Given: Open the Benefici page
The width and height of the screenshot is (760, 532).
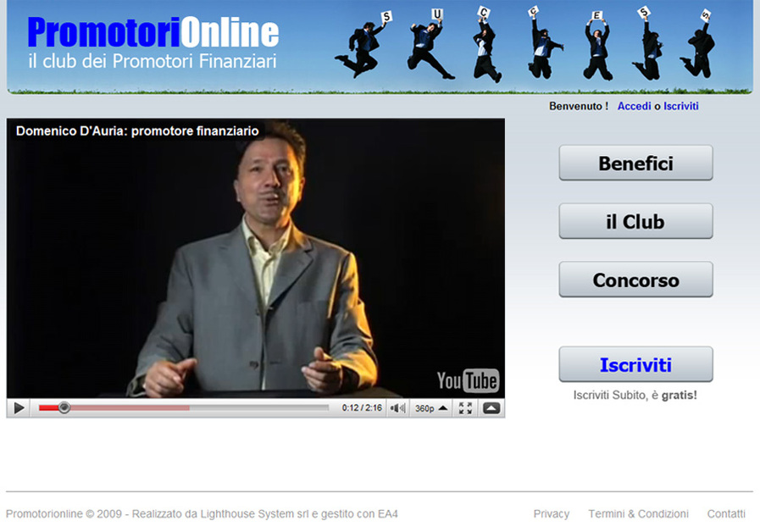Looking at the screenshot, I should (x=635, y=163).
